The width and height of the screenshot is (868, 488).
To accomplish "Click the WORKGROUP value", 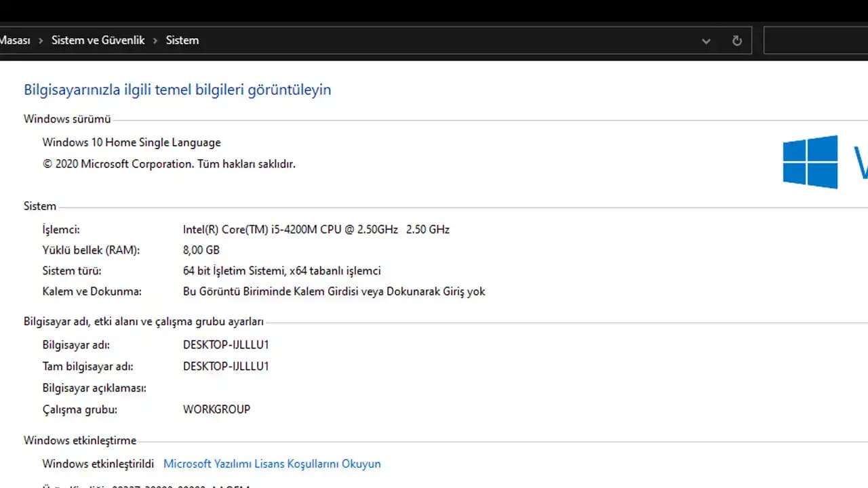I will pos(216,409).
